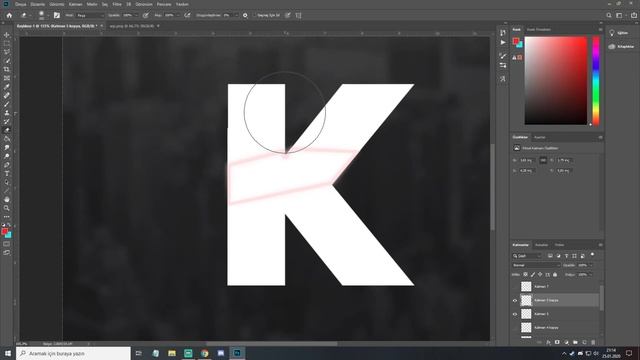Image resolution: width=640 pixels, height=360 pixels.
Task: Open Chrome from the taskbar
Action: pyautogui.click(x=204, y=353)
